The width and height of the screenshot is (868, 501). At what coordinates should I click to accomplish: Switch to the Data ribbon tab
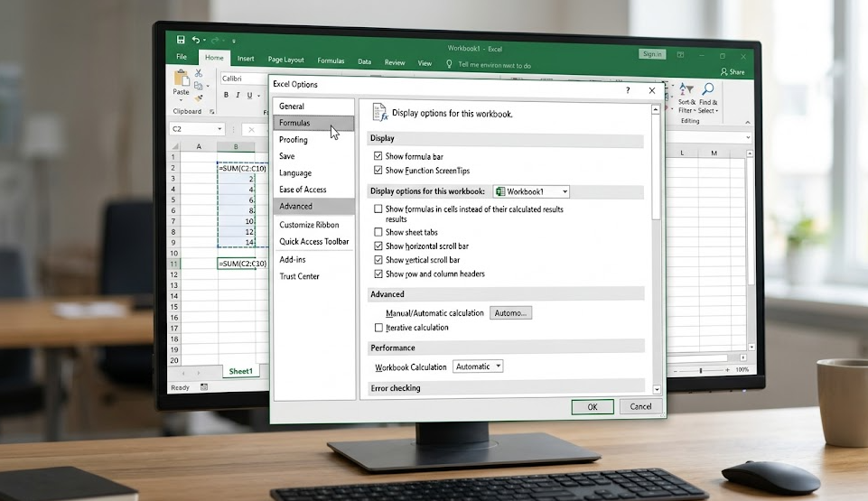pos(364,62)
